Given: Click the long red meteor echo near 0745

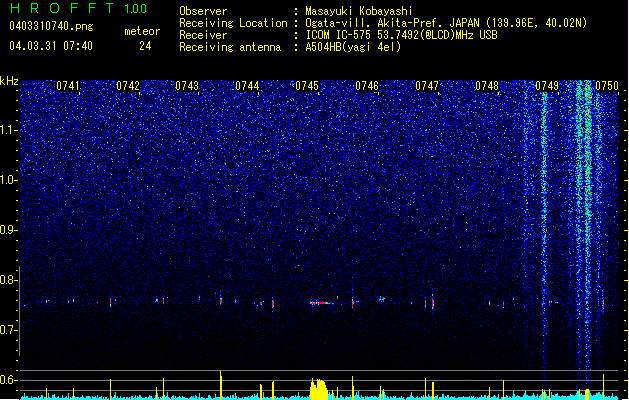Looking at the screenshot, I should pos(321,303).
